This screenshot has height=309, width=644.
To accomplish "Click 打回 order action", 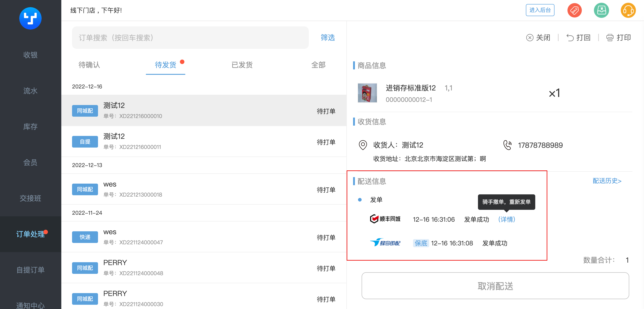I will [578, 38].
